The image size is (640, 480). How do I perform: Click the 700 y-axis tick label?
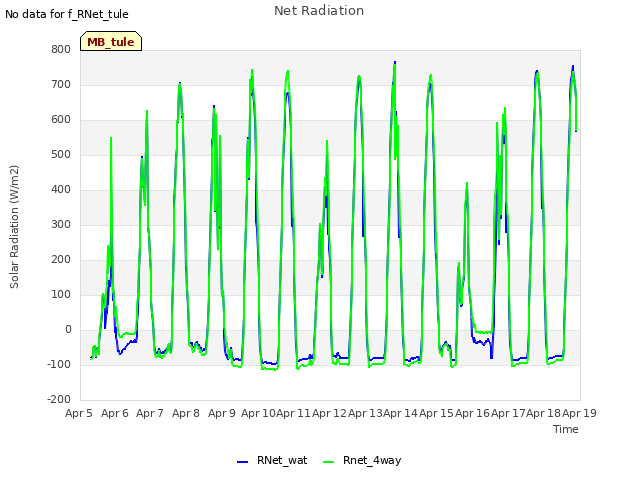[x=61, y=85]
